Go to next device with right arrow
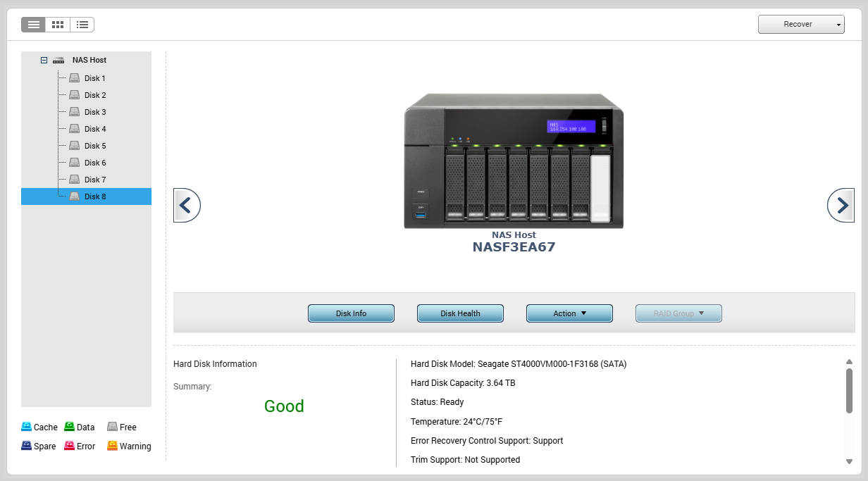Screen dimensions: 868x481 841,206
